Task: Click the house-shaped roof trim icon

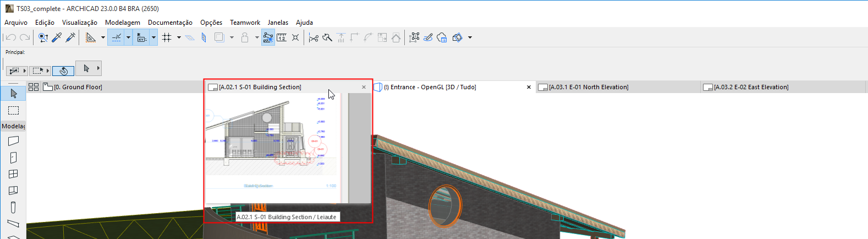Action: click(396, 37)
